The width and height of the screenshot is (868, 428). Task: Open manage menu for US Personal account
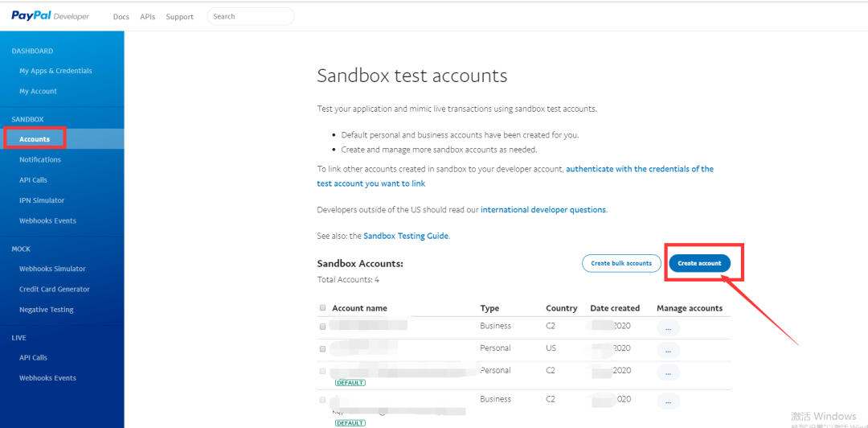click(668, 351)
